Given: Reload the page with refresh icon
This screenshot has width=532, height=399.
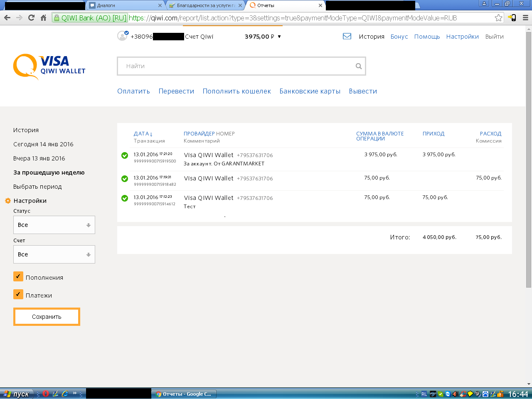Looking at the screenshot, I should click(31, 18).
